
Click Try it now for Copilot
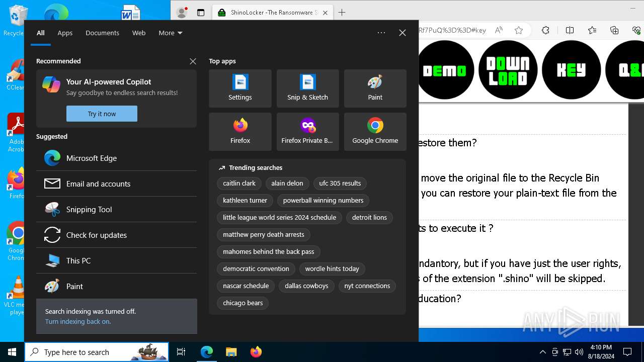[102, 114]
